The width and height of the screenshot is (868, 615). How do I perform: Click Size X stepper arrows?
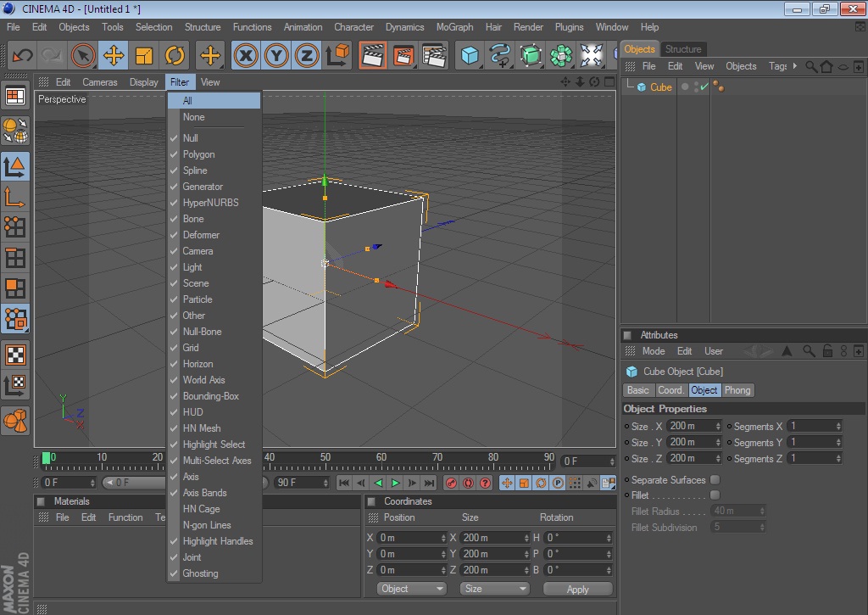point(718,426)
